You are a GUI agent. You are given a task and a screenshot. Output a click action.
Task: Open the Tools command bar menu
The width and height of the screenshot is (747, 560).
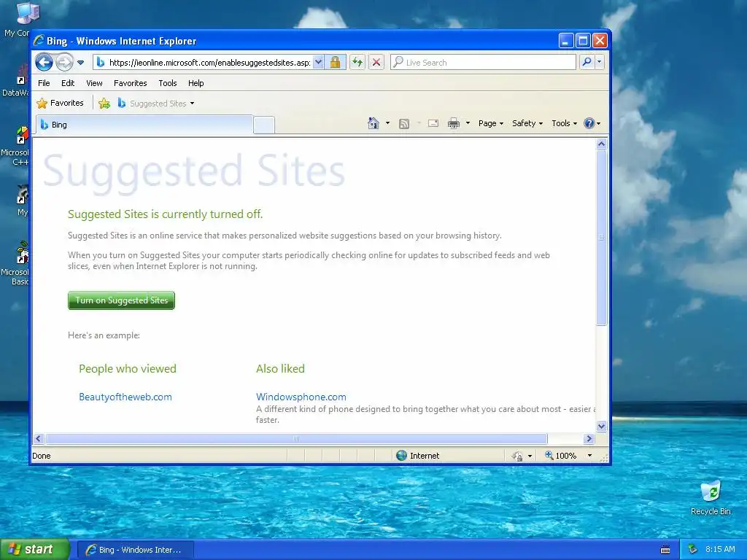(x=564, y=123)
